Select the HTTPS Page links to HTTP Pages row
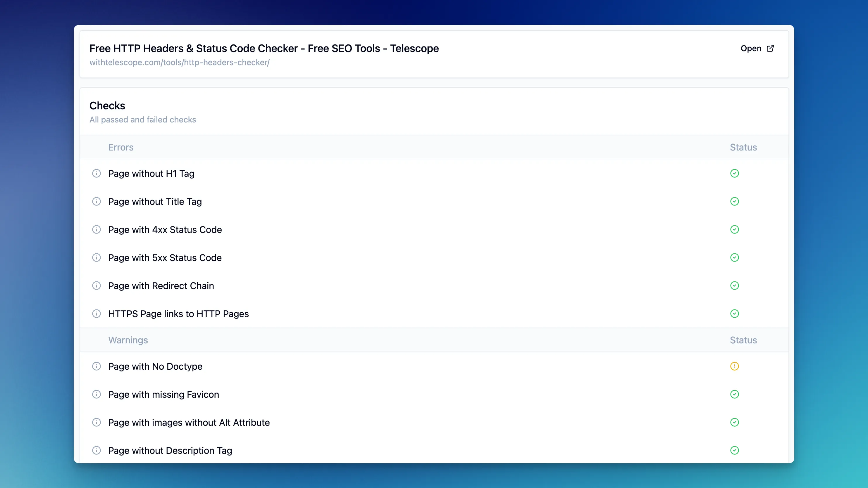Viewport: 868px width, 488px height. (x=178, y=314)
